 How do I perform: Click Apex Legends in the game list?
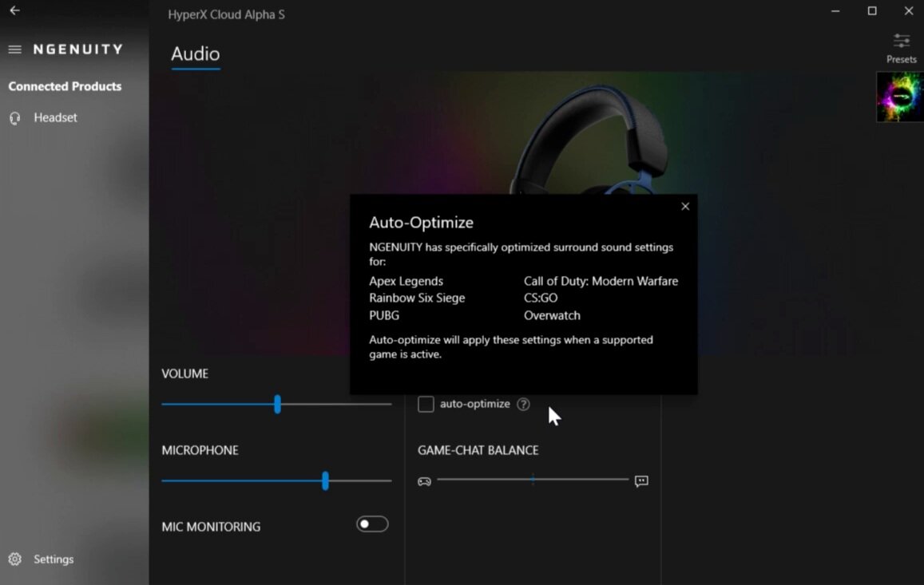coord(406,282)
